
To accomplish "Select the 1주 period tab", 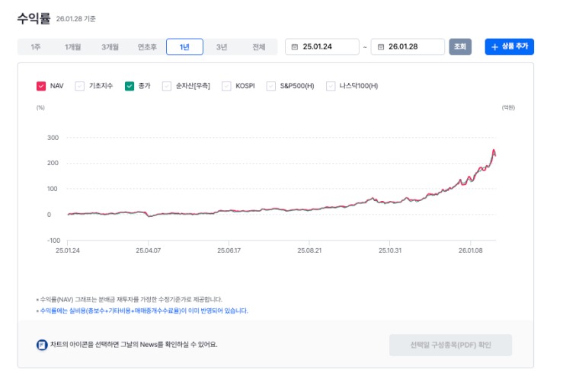I will (36, 47).
